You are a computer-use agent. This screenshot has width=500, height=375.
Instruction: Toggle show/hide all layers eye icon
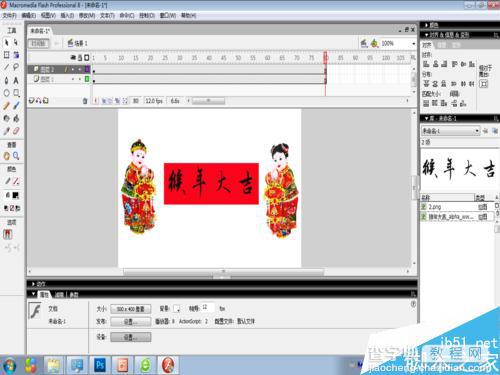point(73,58)
